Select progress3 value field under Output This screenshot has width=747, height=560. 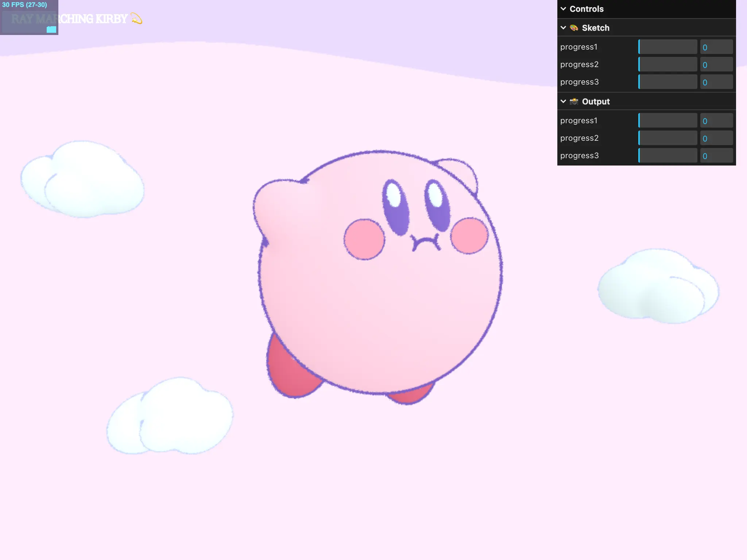tap(716, 155)
